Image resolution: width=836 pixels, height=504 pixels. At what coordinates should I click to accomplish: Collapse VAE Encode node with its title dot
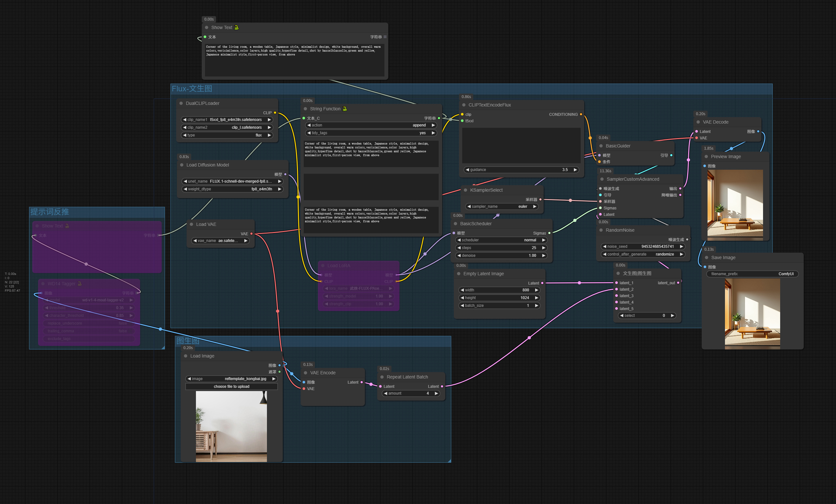point(305,373)
